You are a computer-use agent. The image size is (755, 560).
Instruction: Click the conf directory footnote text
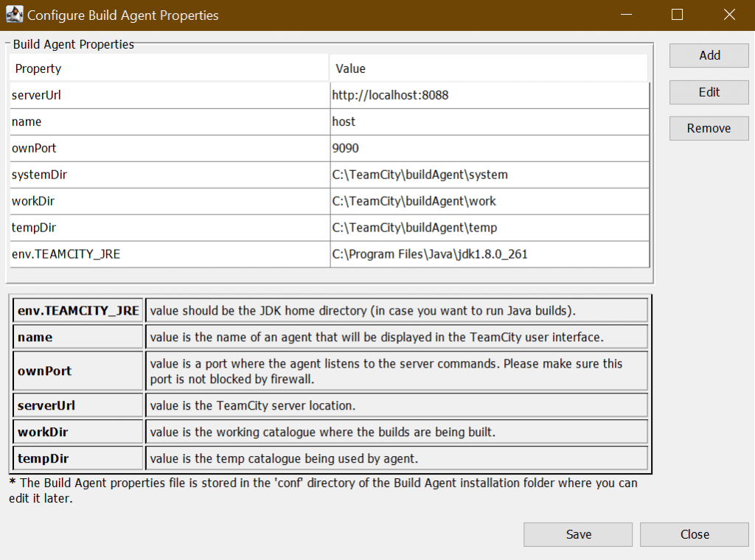point(323,490)
